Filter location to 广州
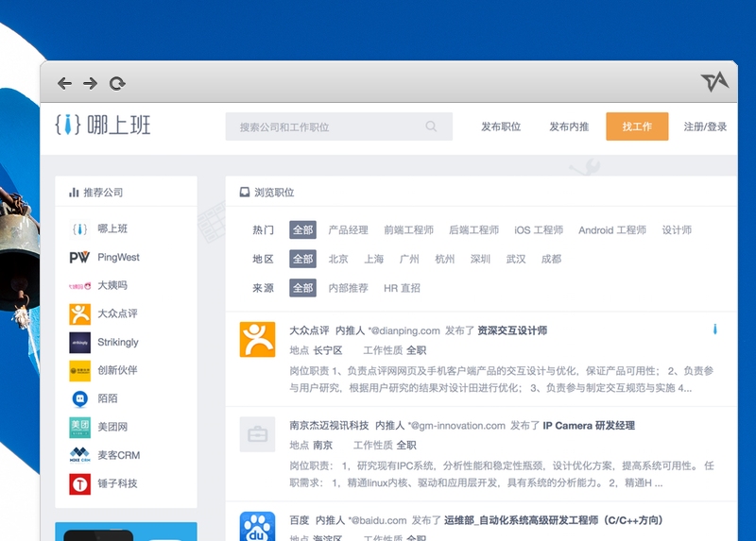 click(x=409, y=260)
